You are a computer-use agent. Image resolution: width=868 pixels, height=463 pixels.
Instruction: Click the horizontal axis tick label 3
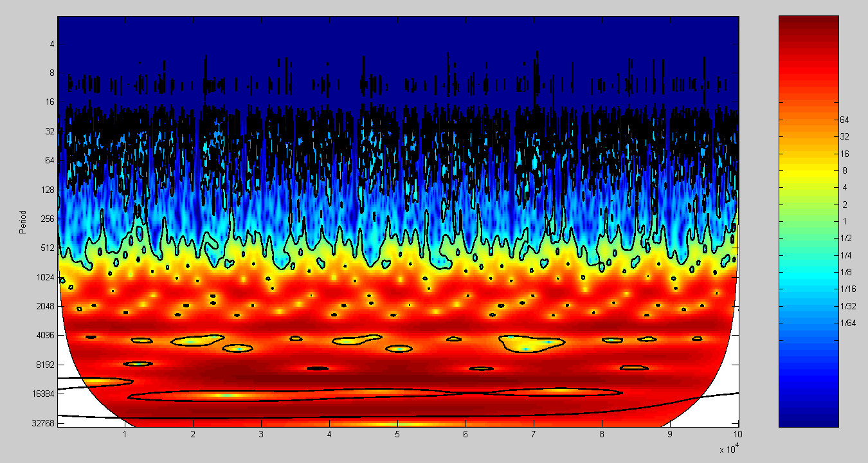tap(261, 435)
